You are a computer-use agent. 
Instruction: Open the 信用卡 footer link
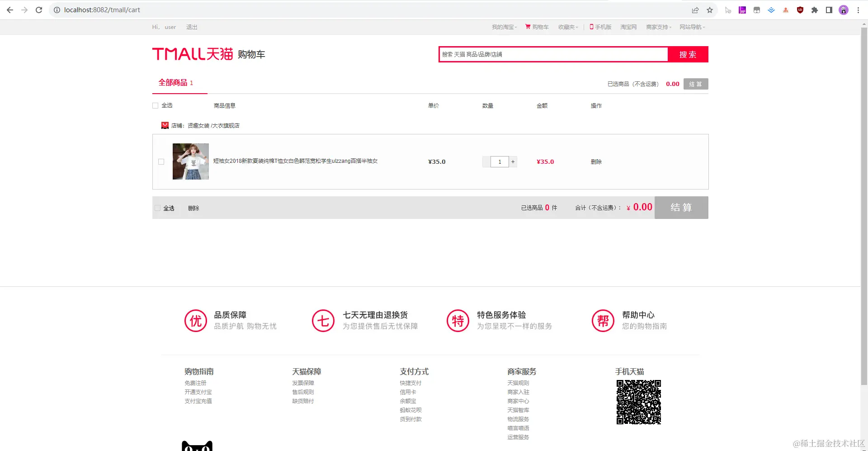click(x=408, y=392)
